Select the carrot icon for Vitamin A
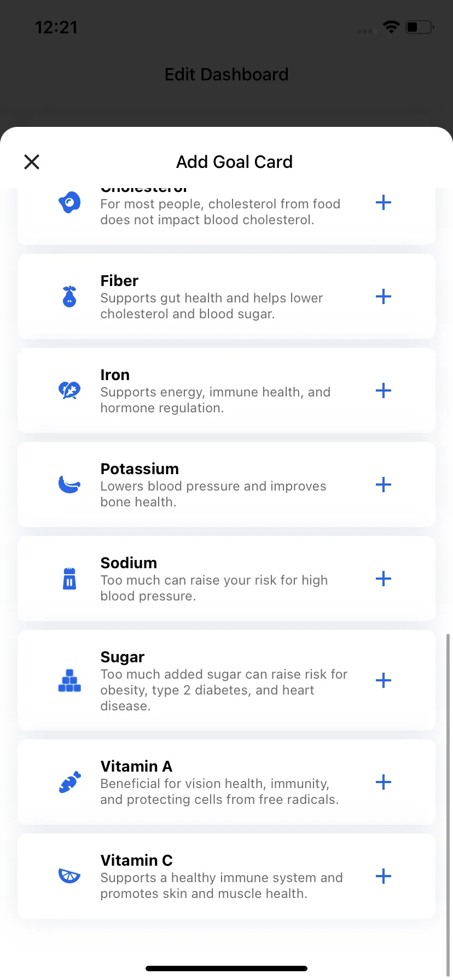 [69, 783]
